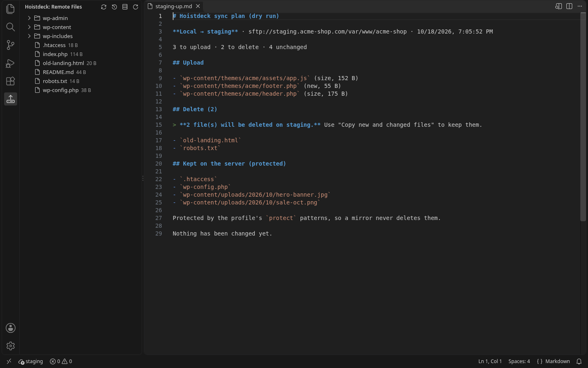Open the errors and warnings count
Screen dimensions: 588x368
point(61,361)
